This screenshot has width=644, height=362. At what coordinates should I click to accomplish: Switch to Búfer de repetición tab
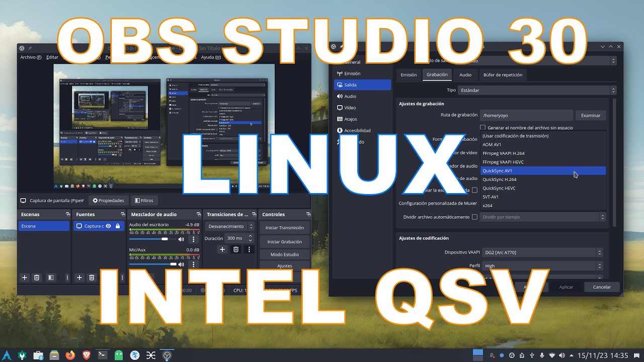pyautogui.click(x=503, y=75)
